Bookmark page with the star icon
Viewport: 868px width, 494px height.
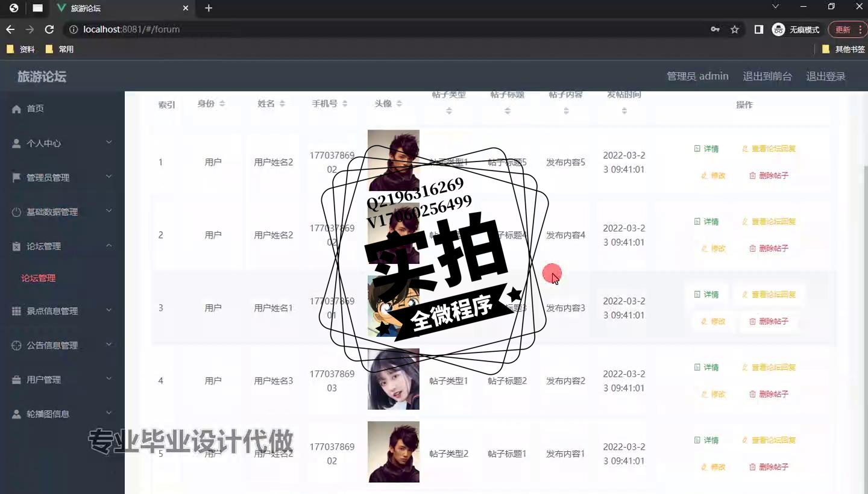point(734,29)
